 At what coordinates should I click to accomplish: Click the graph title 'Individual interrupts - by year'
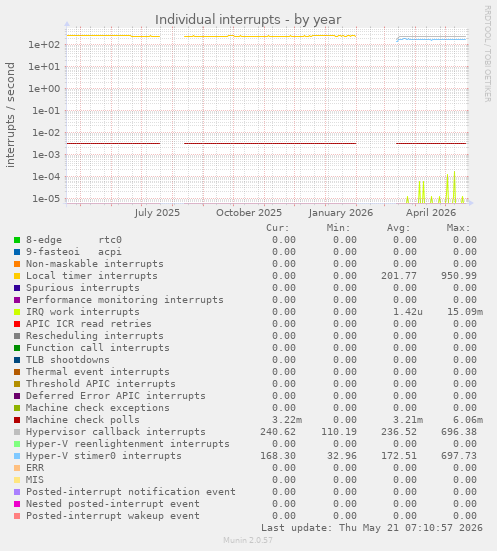point(248,20)
